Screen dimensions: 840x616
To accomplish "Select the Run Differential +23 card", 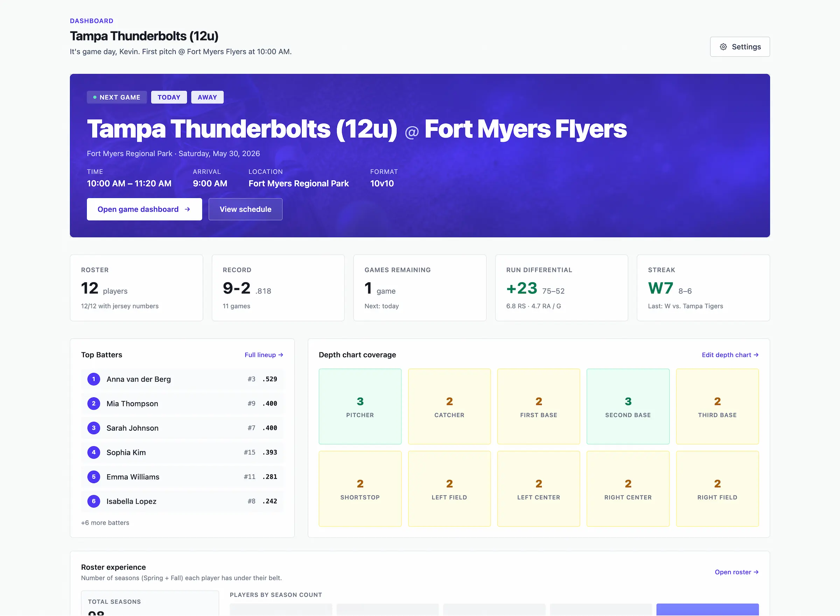I will click(x=561, y=288).
